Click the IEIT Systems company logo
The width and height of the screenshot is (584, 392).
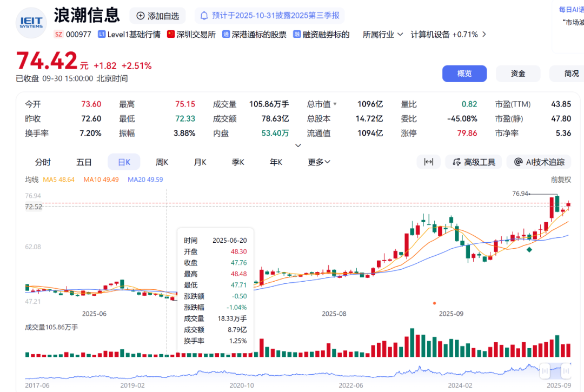point(31,23)
